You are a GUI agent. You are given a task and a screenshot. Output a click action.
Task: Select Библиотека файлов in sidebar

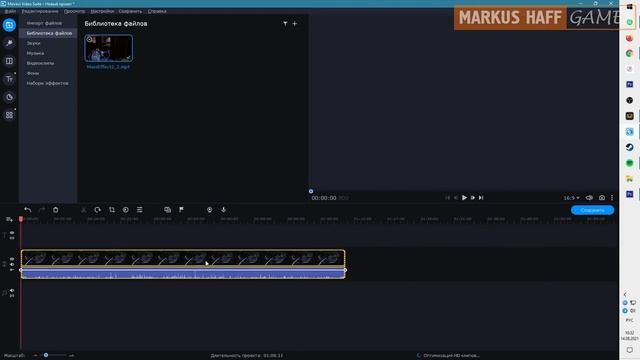(x=48, y=33)
